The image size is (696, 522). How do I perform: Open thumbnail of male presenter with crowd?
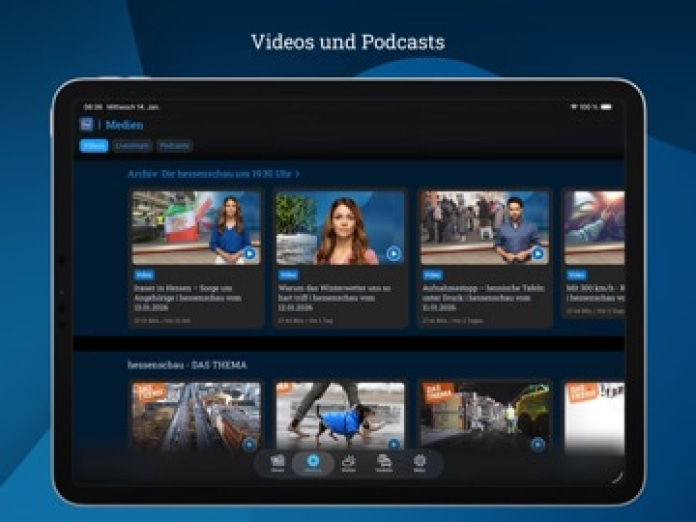(485, 228)
